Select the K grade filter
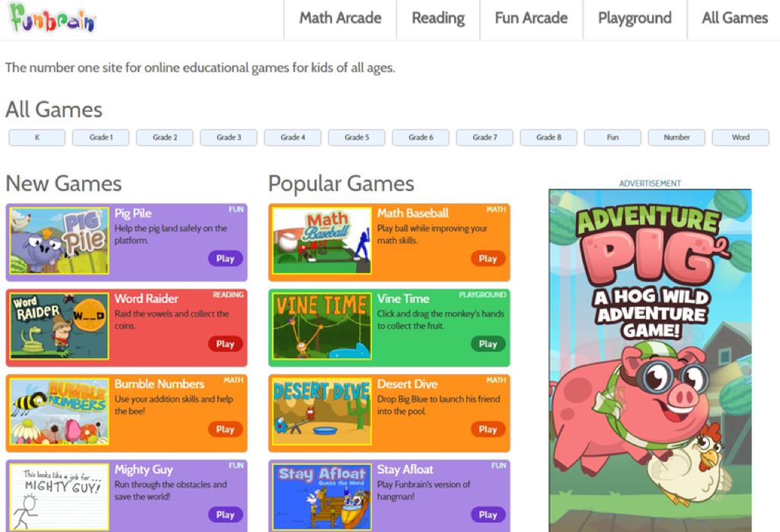 37,137
